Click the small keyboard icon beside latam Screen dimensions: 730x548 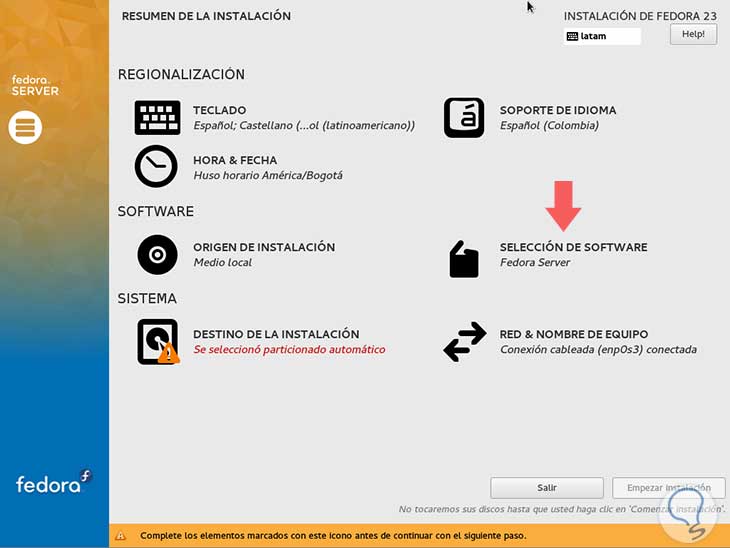pyautogui.click(x=572, y=36)
